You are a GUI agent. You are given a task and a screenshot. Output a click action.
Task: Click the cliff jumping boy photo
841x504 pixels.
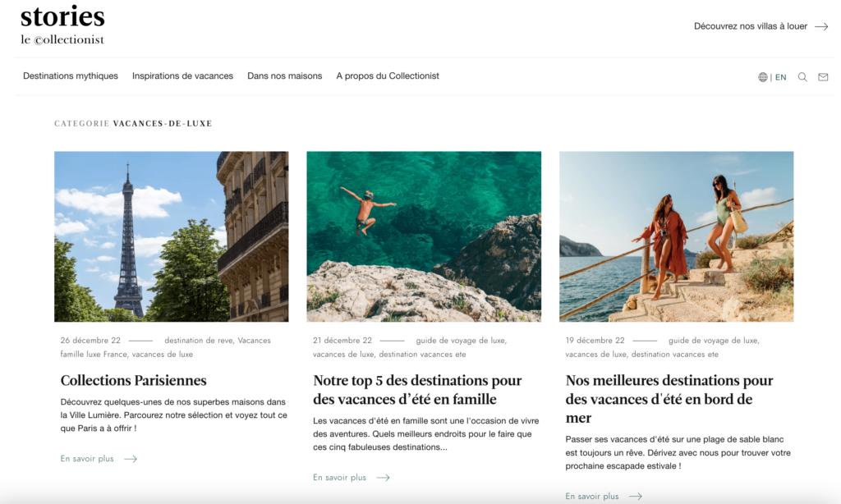(x=424, y=236)
